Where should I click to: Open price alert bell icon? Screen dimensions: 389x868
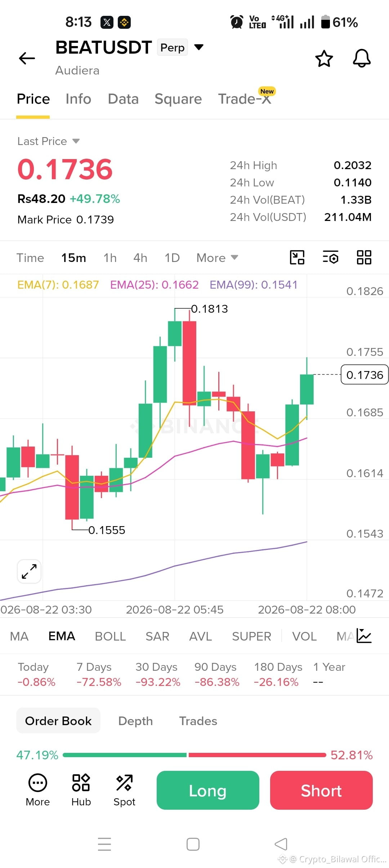point(362,58)
